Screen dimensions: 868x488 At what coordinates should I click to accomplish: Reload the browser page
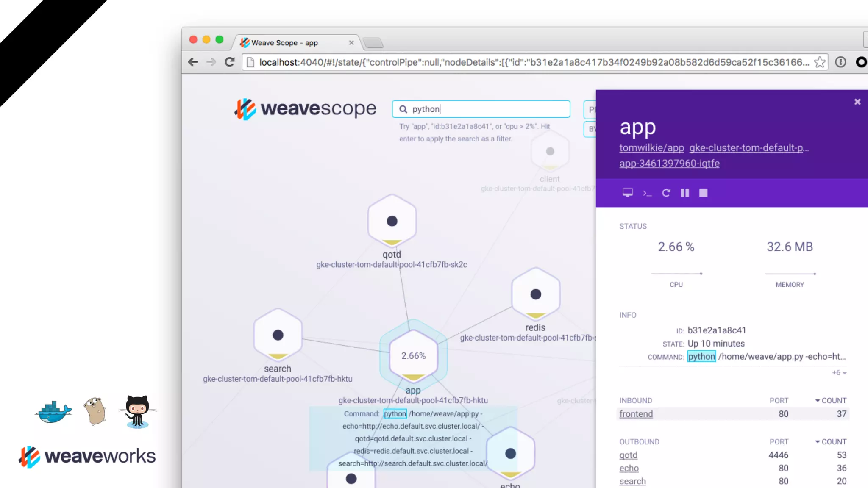pos(230,62)
